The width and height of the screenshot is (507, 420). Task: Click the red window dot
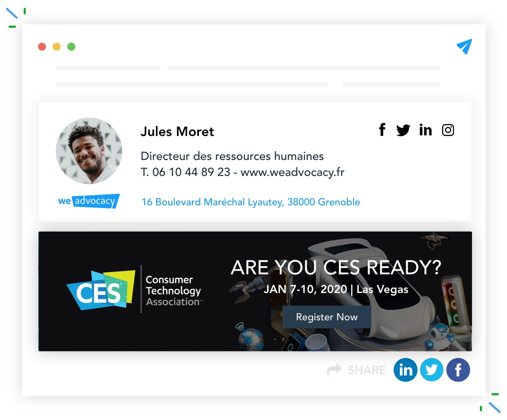coord(42,47)
